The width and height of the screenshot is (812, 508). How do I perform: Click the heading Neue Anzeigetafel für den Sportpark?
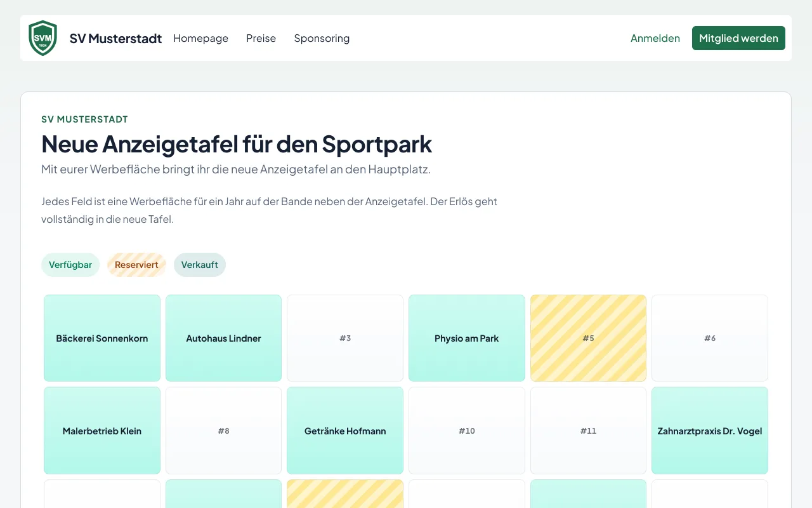(x=237, y=144)
